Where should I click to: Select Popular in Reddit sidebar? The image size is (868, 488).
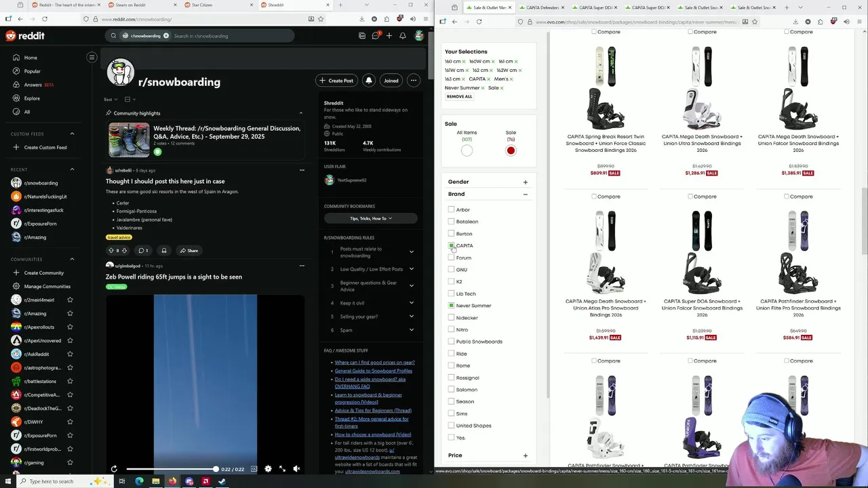coord(33,71)
